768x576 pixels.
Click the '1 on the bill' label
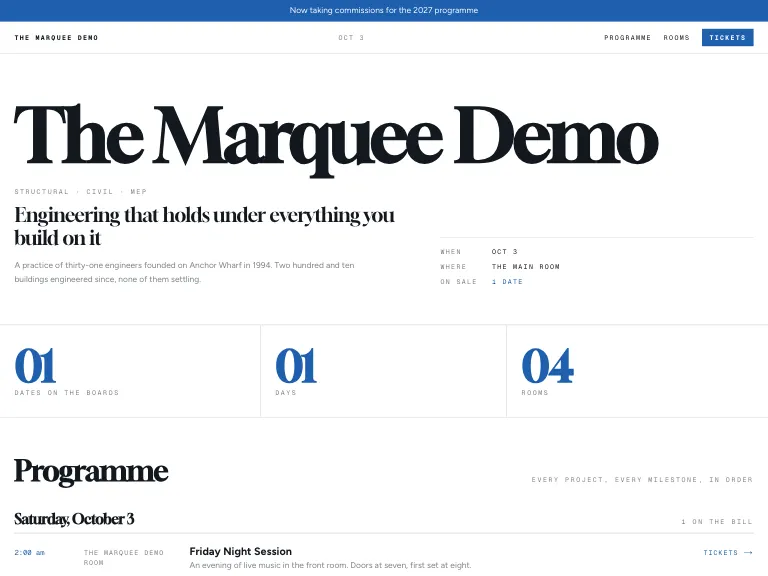pos(717,522)
